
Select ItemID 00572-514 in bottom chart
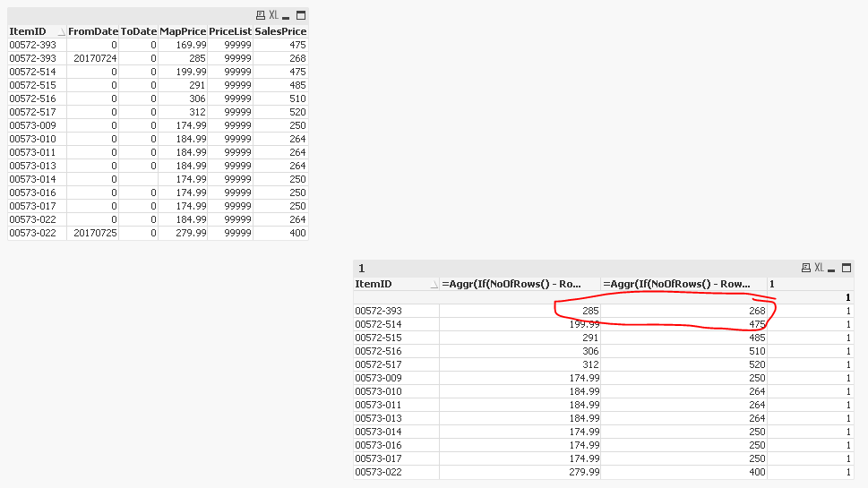[x=396, y=324]
